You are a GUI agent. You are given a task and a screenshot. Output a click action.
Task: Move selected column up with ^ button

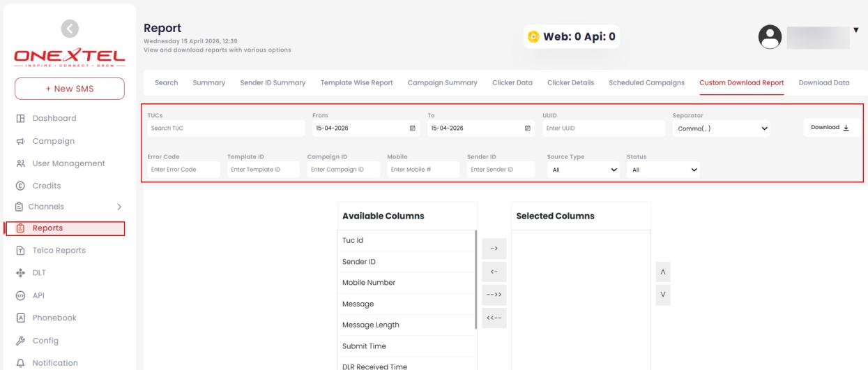pyautogui.click(x=663, y=272)
